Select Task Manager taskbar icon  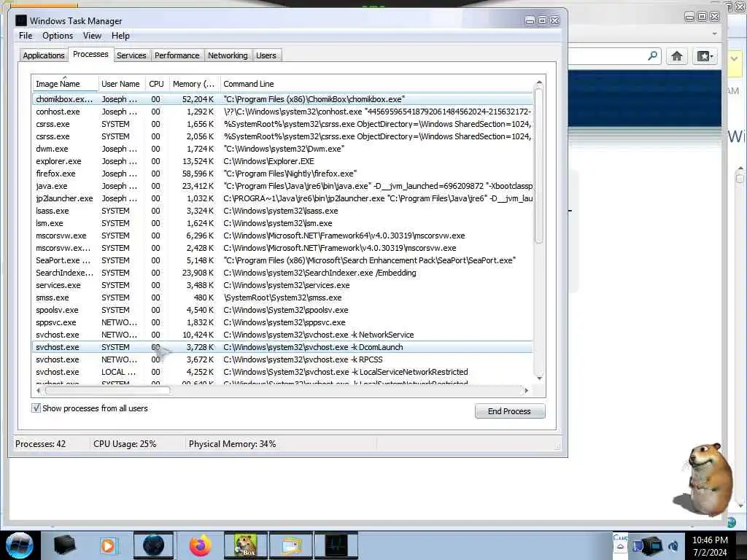tap(336, 545)
